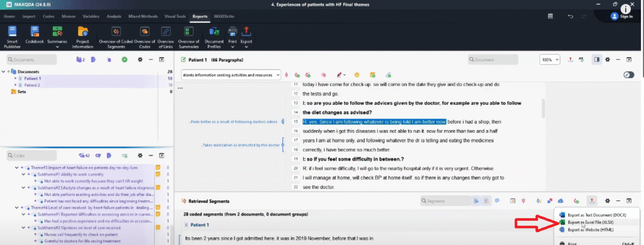Toggle Edit Mode switch in Document Browser

tap(629, 75)
